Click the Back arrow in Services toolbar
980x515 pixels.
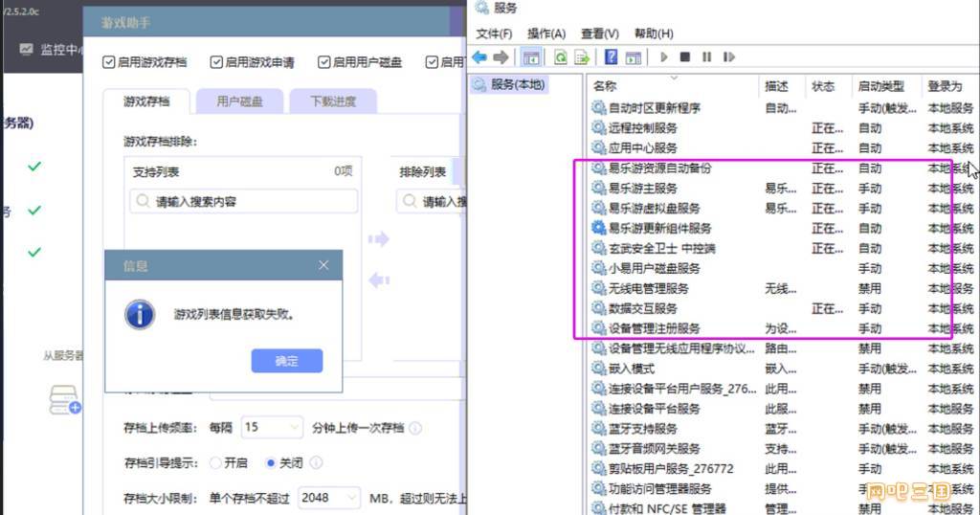click(480, 57)
